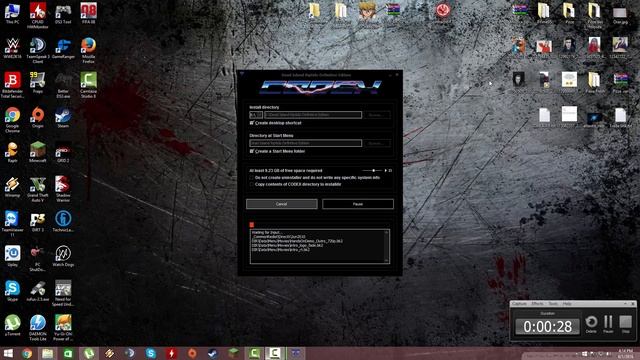Click the installer log scrollbar

point(386,246)
